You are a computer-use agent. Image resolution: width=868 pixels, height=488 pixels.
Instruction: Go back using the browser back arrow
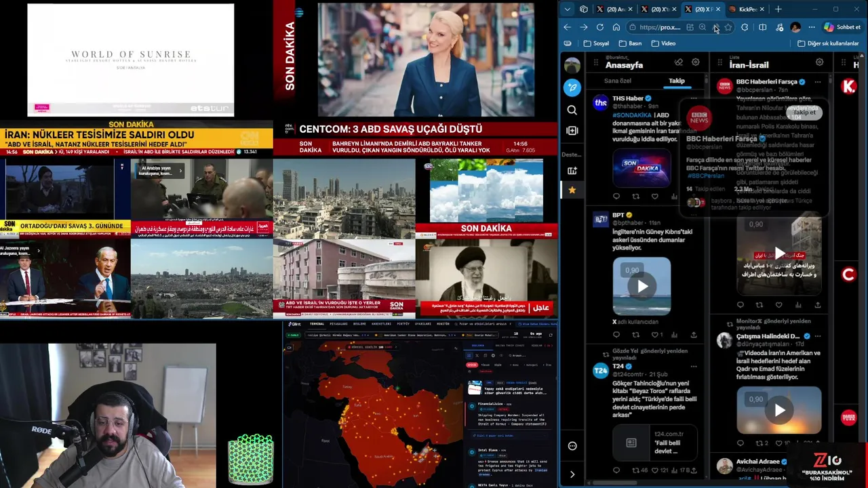568,27
